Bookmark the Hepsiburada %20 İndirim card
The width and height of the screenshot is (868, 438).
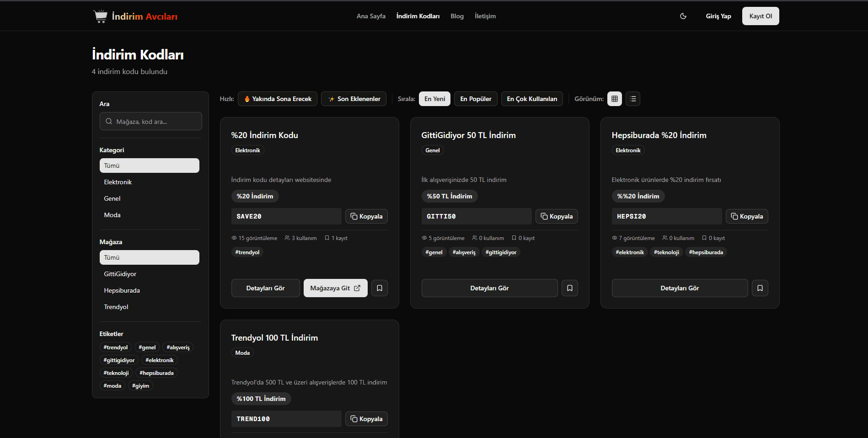click(x=760, y=288)
